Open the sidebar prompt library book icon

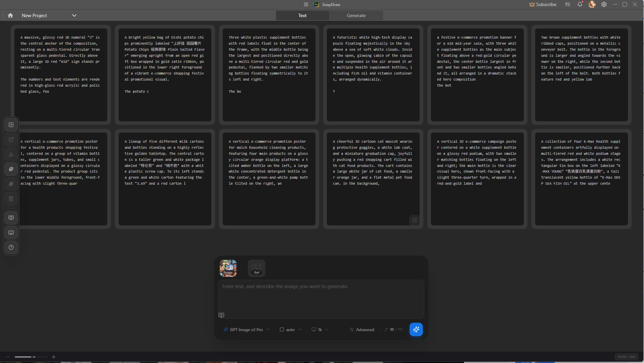tap(11, 218)
